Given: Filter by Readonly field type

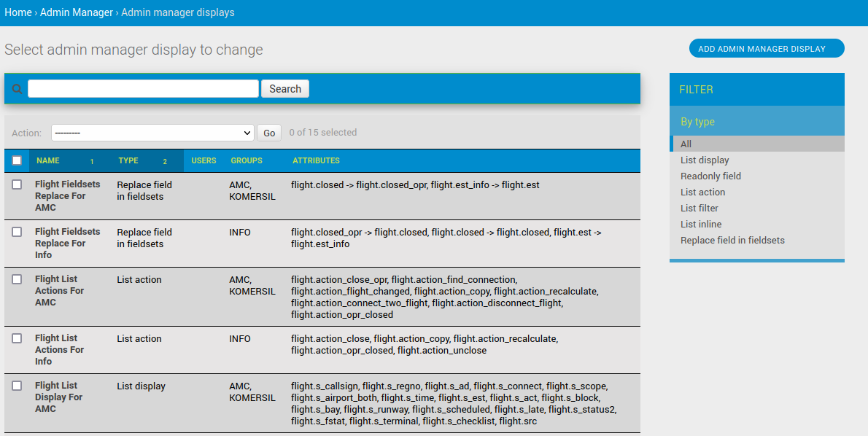Looking at the screenshot, I should click(710, 176).
